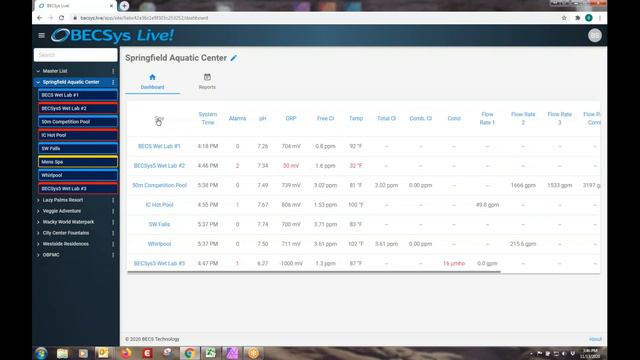Open the 50m Competition Pool table link
Viewport: 640px width, 360px height.
[159, 185]
